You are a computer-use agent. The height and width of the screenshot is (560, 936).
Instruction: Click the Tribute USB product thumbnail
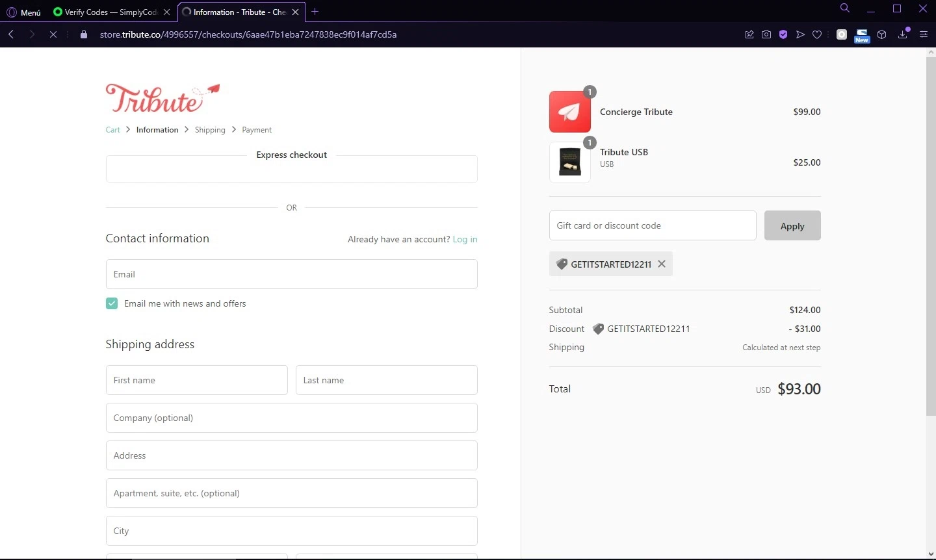tap(570, 162)
